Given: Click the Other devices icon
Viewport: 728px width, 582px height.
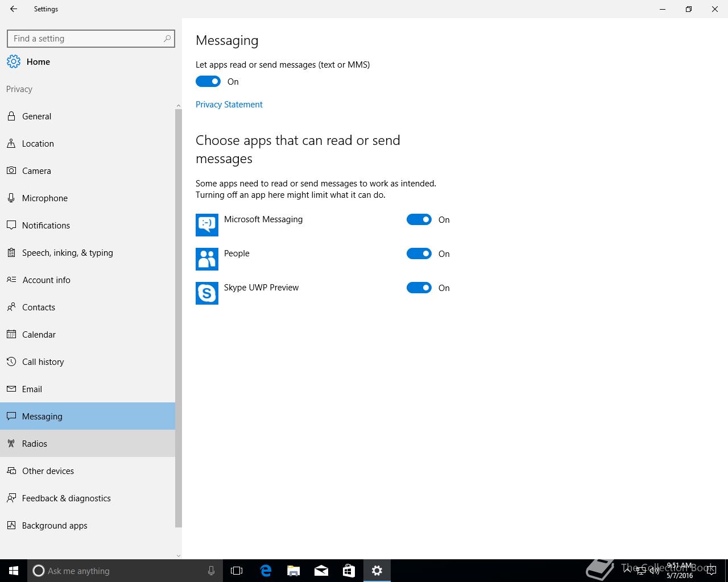Looking at the screenshot, I should coord(11,471).
